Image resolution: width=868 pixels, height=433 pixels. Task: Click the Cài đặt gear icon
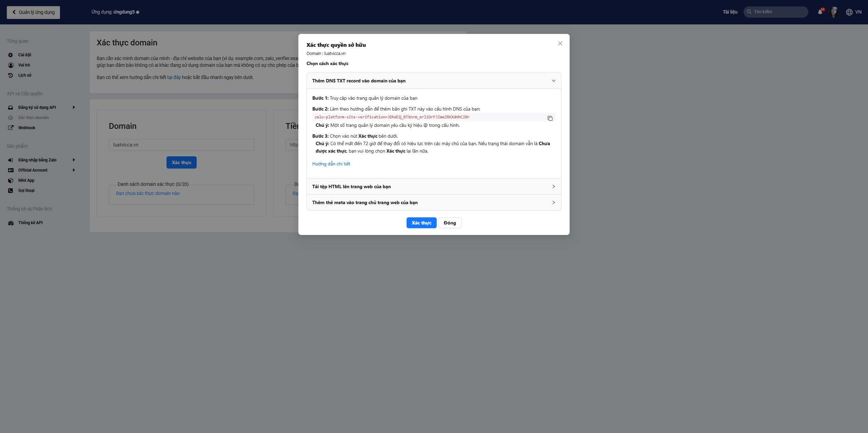click(x=11, y=55)
